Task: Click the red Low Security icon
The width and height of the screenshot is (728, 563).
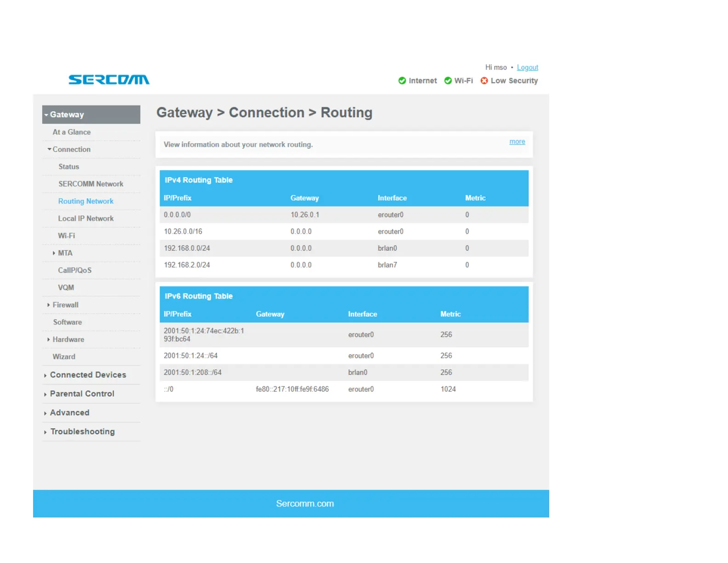Action: pos(484,81)
